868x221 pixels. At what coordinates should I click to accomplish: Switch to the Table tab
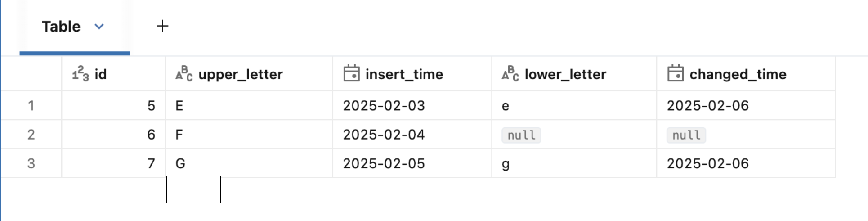(x=61, y=27)
